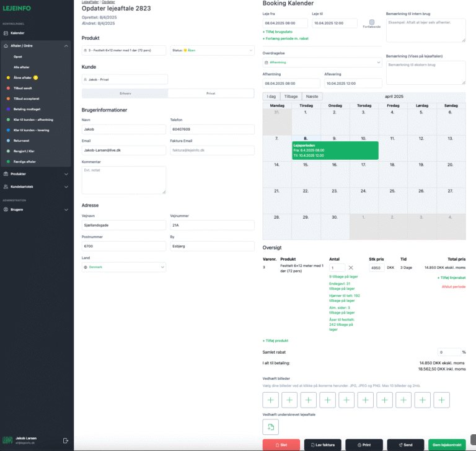Collapse the Aftaler / Ordre section

(66, 46)
